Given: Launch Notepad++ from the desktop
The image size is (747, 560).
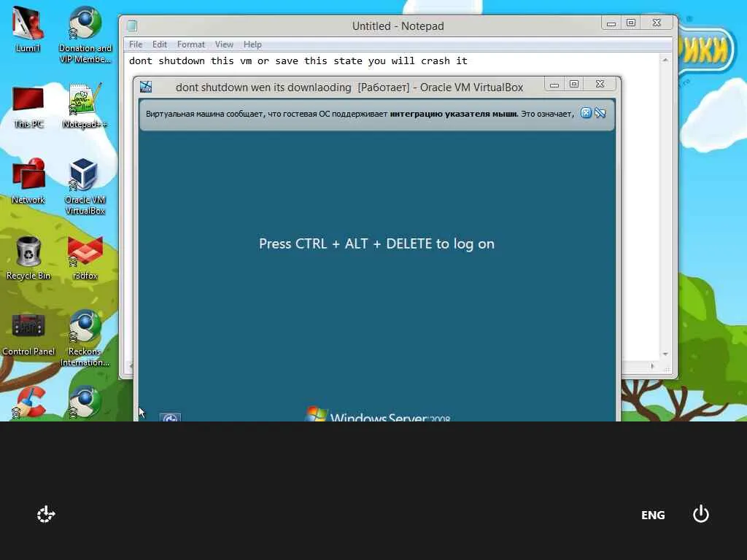Looking at the screenshot, I should (x=85, y=106).
